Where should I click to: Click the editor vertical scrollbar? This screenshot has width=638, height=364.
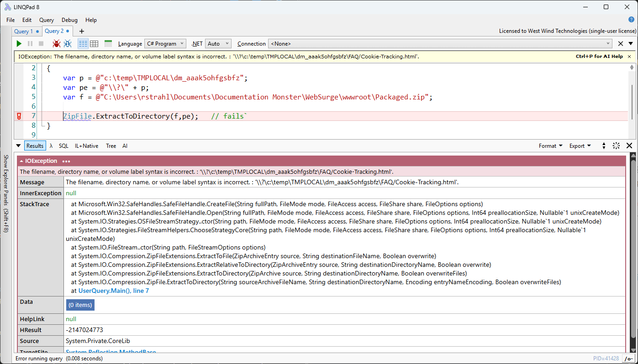(x=632, y=103)
